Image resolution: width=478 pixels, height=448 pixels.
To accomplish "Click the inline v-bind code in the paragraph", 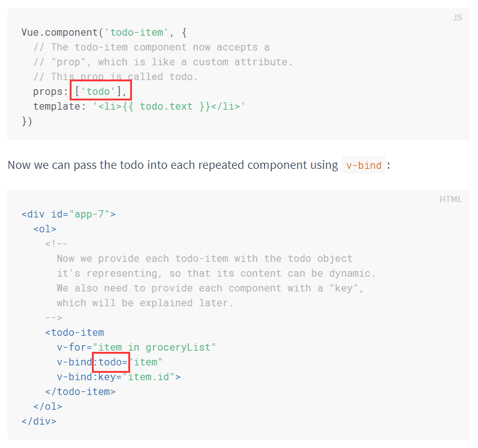I will (x=363, y=165).
